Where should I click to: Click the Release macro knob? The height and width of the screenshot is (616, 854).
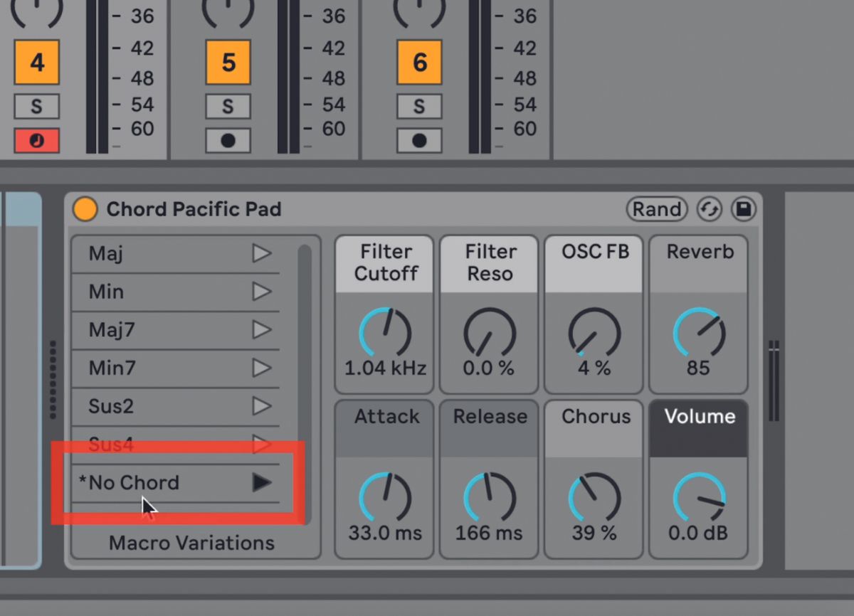click(490, 497)
